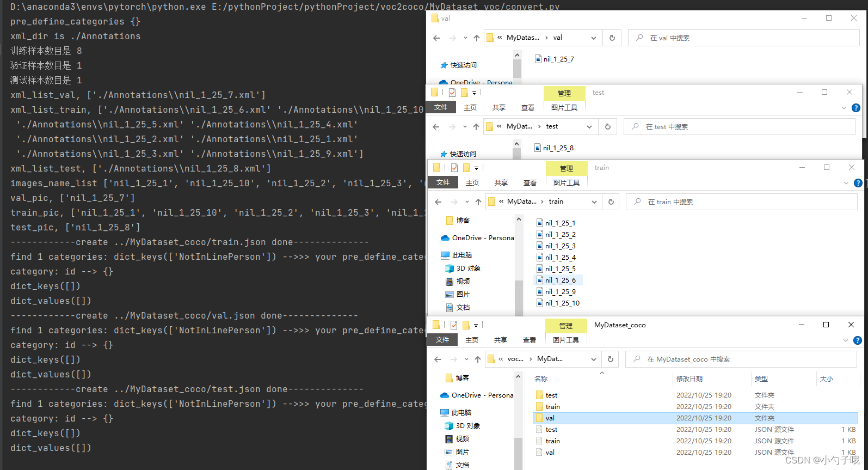
Task: Open address dropdown in train window
Action: click(x=594, y=202)
